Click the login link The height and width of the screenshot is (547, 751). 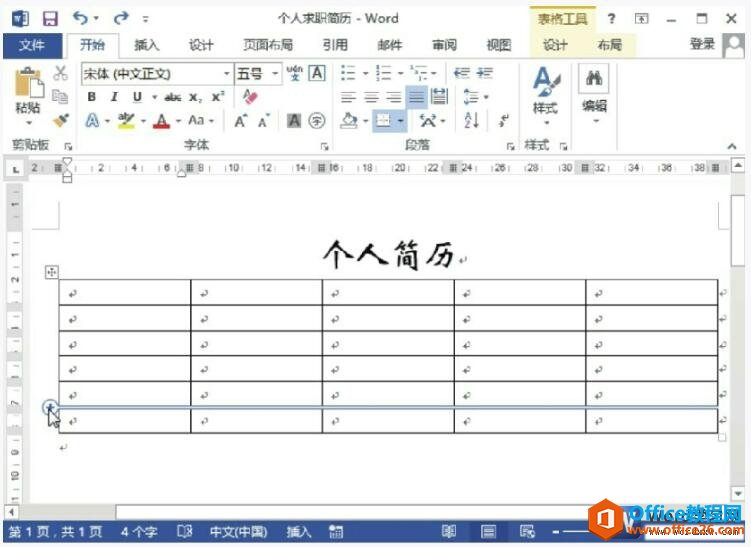702,45
